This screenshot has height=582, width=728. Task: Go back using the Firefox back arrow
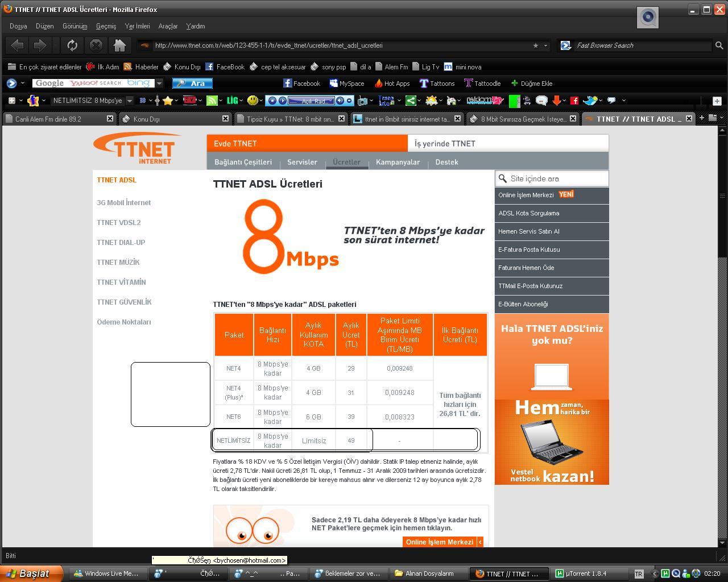pyautogui.click(x=17, y=45)
